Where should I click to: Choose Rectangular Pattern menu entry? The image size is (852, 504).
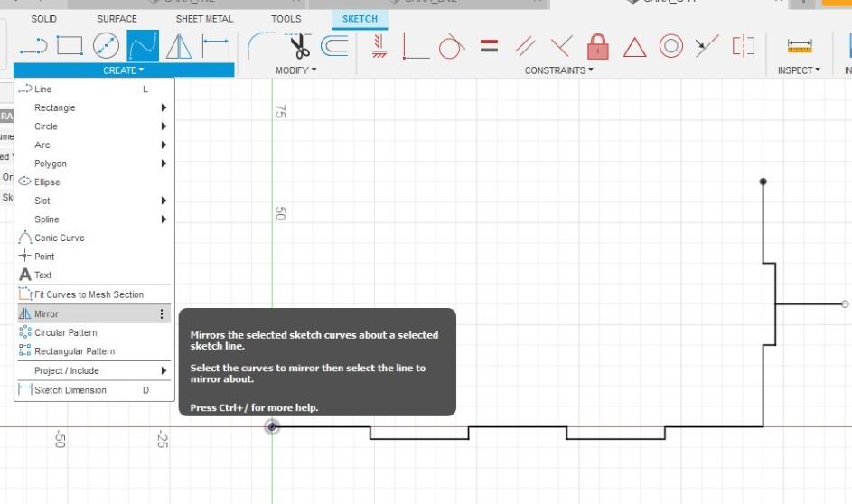(x=93, y=351)
